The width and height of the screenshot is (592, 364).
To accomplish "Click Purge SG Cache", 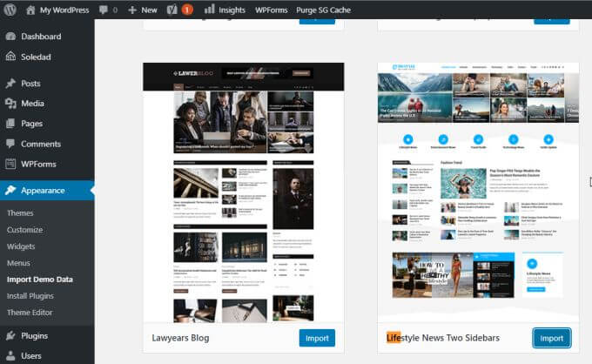I will pos(324,10).
